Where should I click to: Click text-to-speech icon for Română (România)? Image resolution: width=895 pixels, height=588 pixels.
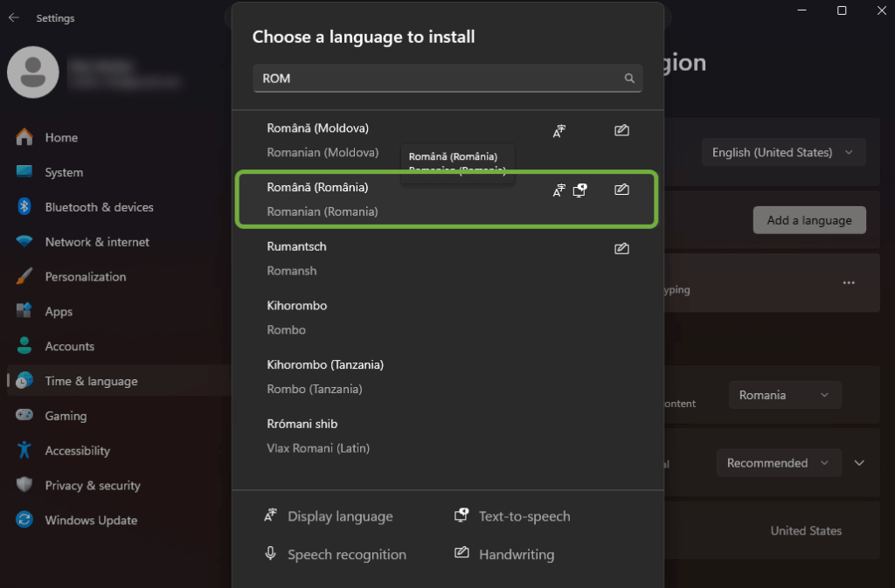(x=579, y=190)
